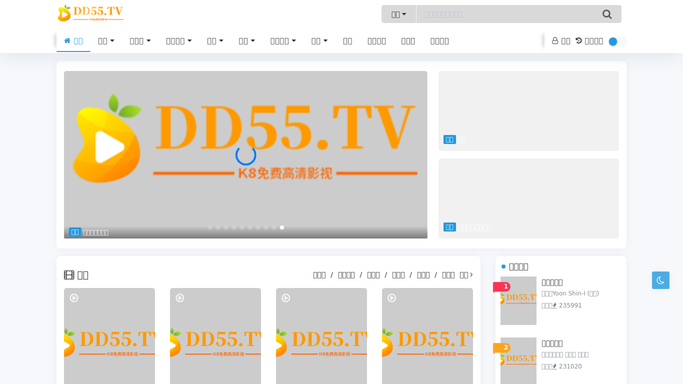Expand the last nav item with caret
The width and height of the screenshot is (683, 384).
(319, 41)
